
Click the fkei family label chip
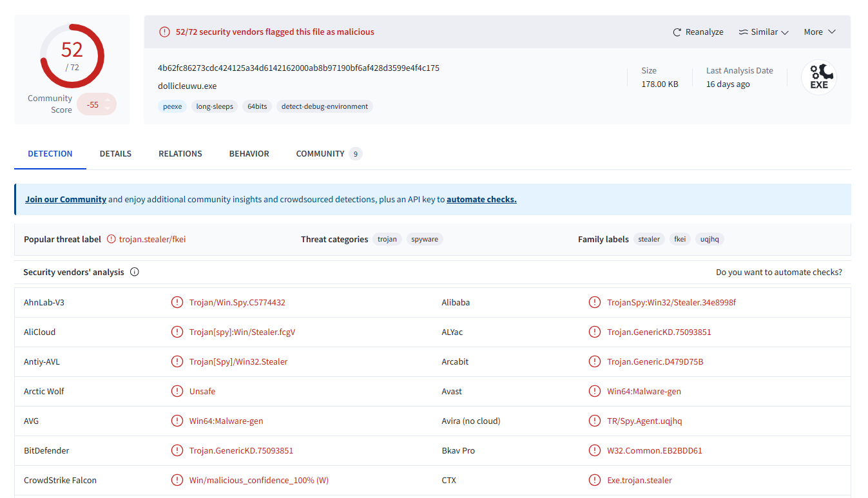(680, 239)
